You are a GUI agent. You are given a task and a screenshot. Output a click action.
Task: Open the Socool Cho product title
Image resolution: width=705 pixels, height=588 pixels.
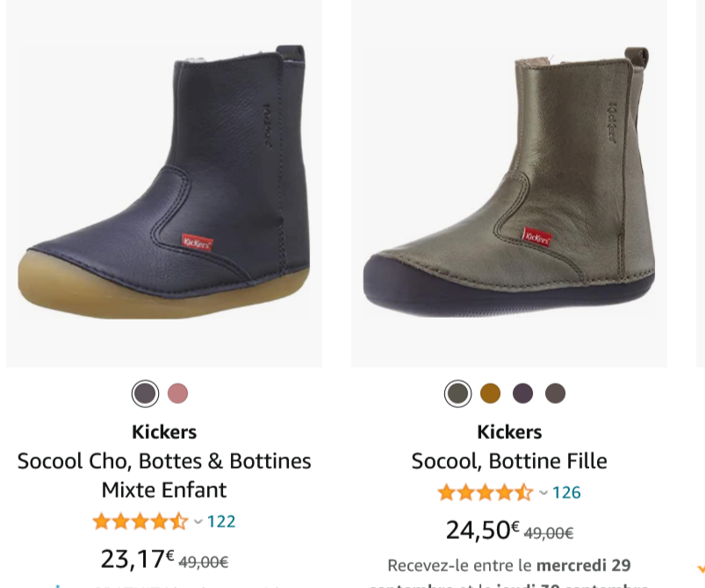click(163, 474)
